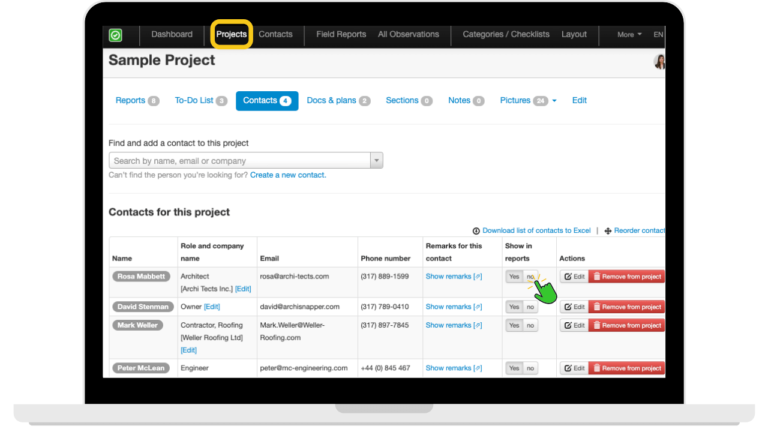Open the Projects menu item

tap(231, 34)
